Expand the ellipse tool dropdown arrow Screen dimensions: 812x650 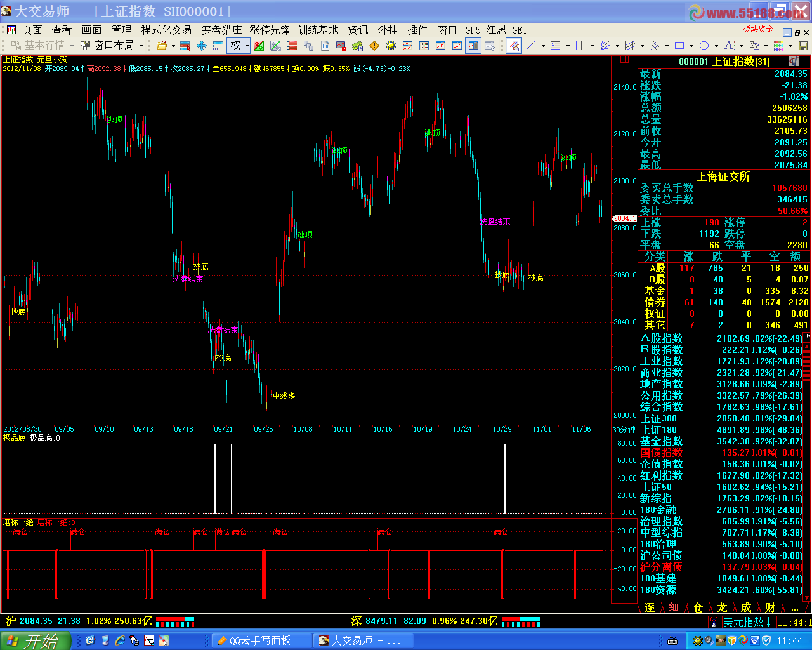[716, 46]
